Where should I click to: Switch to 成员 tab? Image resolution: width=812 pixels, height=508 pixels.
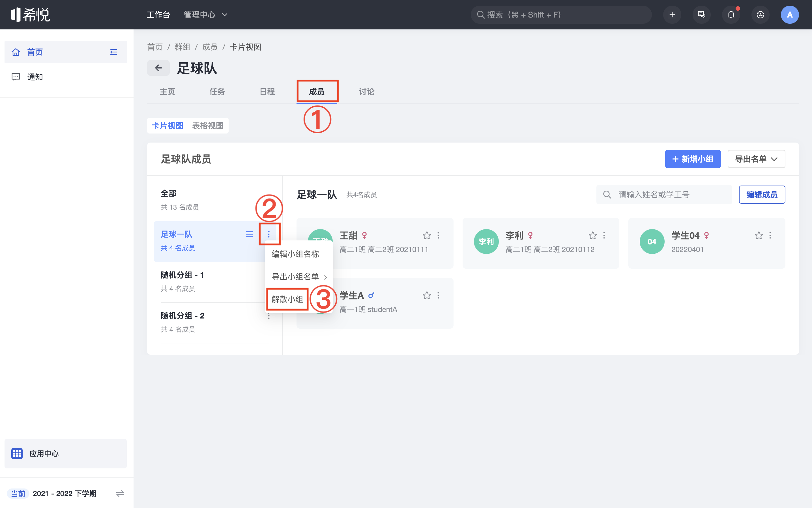317,92
